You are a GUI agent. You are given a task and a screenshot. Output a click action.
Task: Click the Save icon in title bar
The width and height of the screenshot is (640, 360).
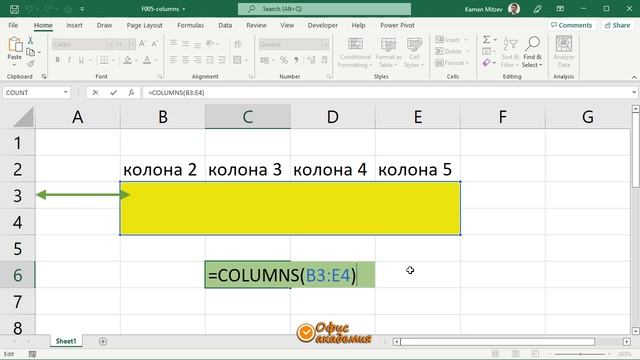tap(14, 9)
